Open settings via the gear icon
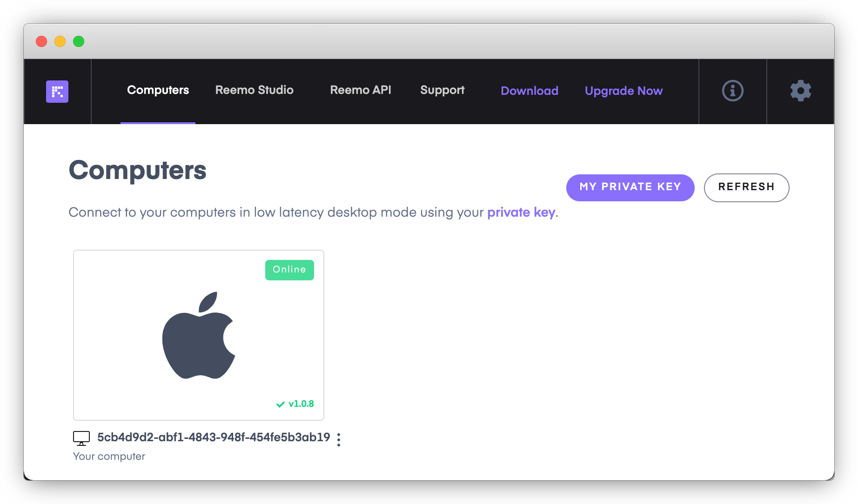The image size is (858, 504). click(800, 91)
